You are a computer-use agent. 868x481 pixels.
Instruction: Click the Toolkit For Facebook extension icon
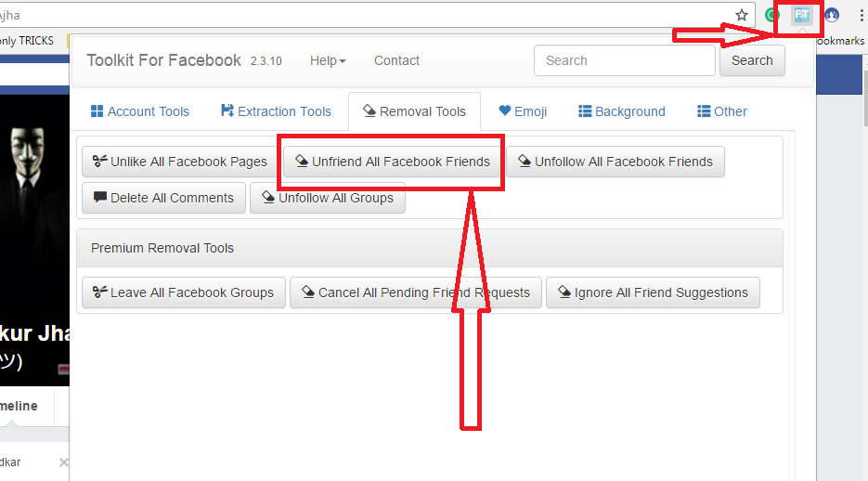pyautogui.click(x=801, y=16)
